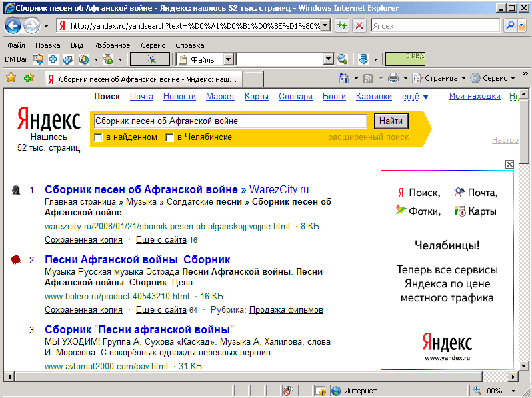Click the red blot icon beside result 2

coord(15,260)
